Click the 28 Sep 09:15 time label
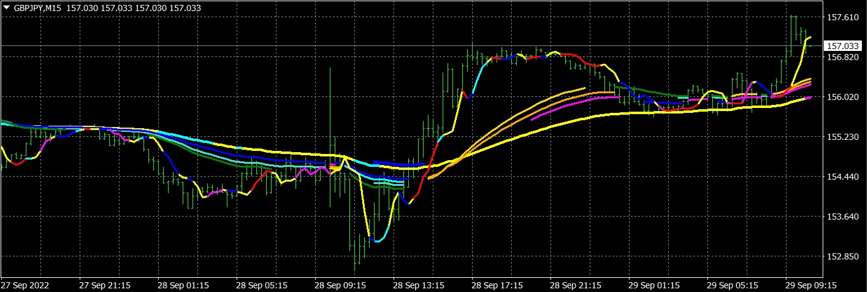868x292 pixels. [340, 285]
